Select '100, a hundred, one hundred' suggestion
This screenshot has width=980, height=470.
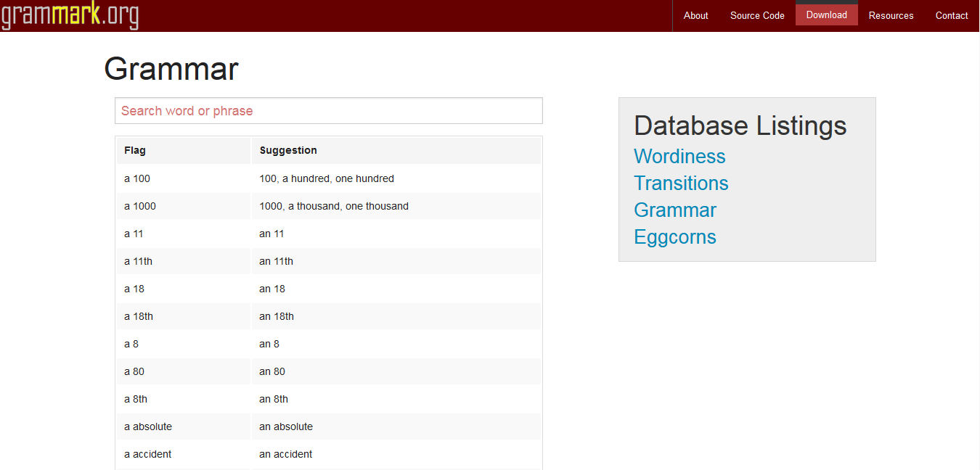(396, 178)
